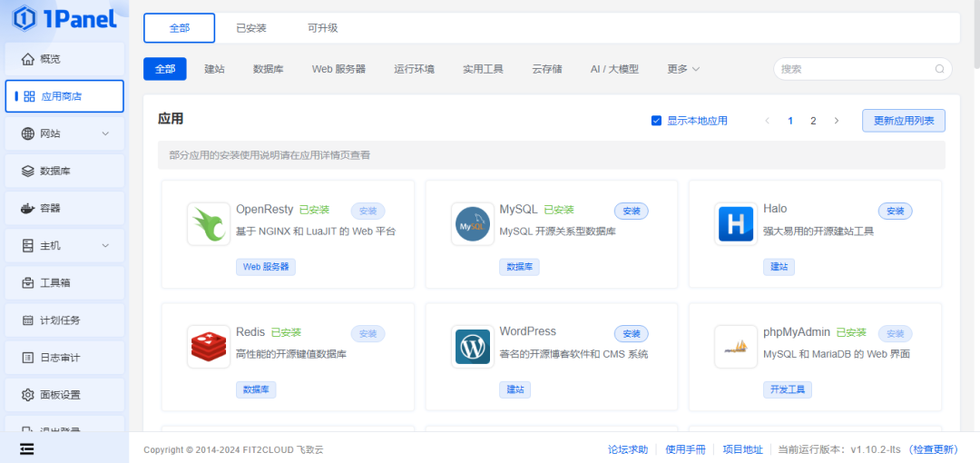Click 安装 button for Redis
This screenshot has width=980, height=463.
pyautogui.click(x=368, y=333)
